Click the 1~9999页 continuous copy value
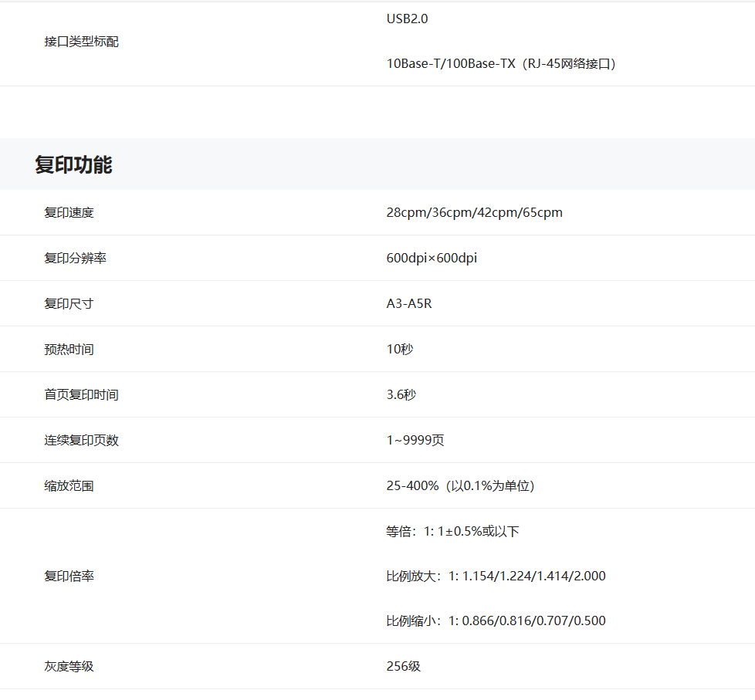 [415, 440]
